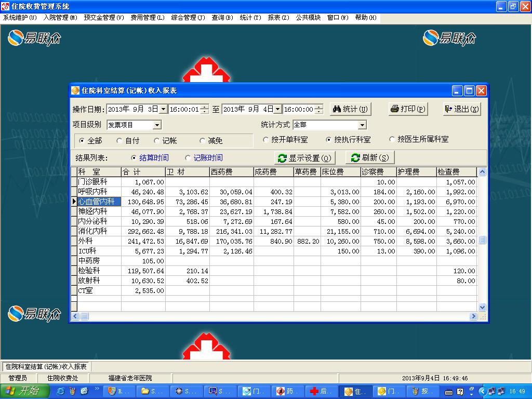Open the 查询 menu
This screenshot has width=532, height=399.
[222, 18]
